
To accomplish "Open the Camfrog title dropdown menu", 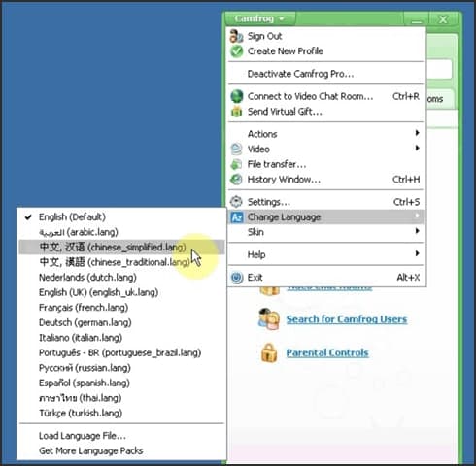I will tap(259, 18).
